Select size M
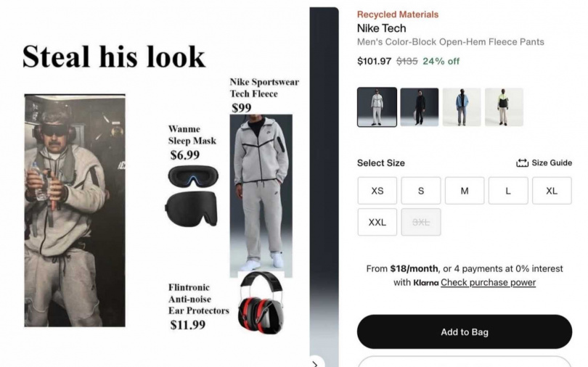Screen dimensions: 588x367 465,191
